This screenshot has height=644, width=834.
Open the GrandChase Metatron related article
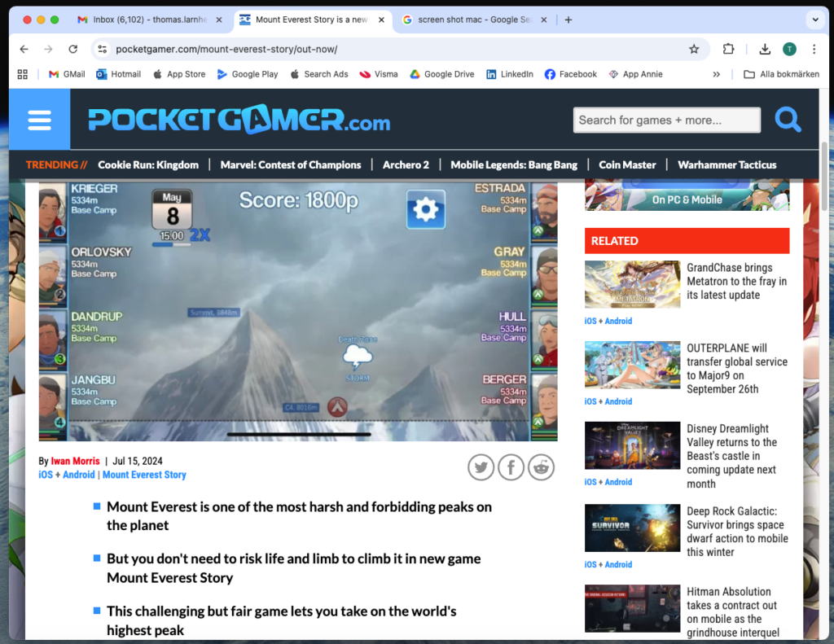tap(736, 282)
